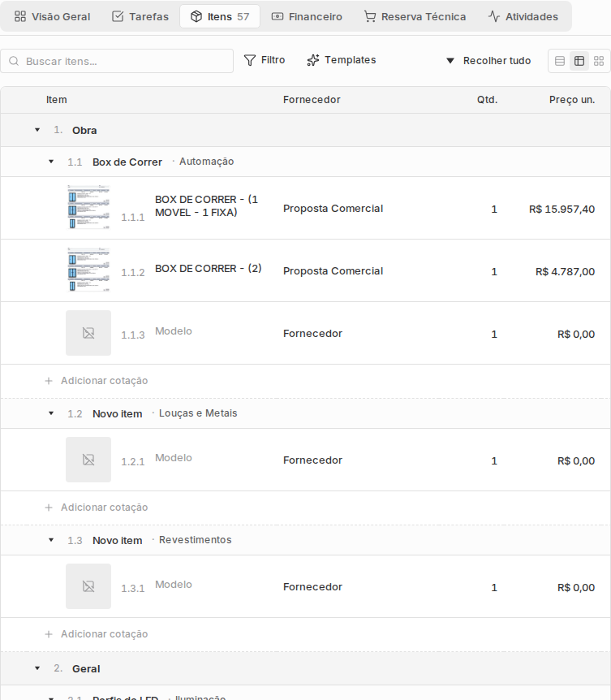Click Proposta Comercial supplier of item 1.1.1
This screenshot has height=700, width=611.
(333, 209)
